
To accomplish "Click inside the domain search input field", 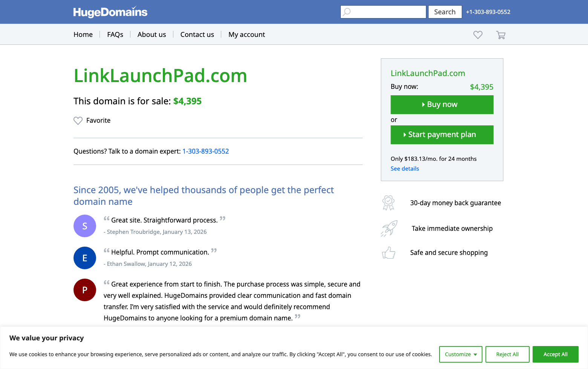I will pos(384,12).
